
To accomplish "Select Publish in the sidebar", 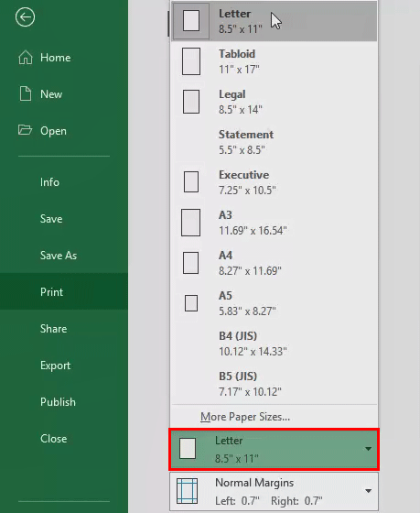I will 64,402.
